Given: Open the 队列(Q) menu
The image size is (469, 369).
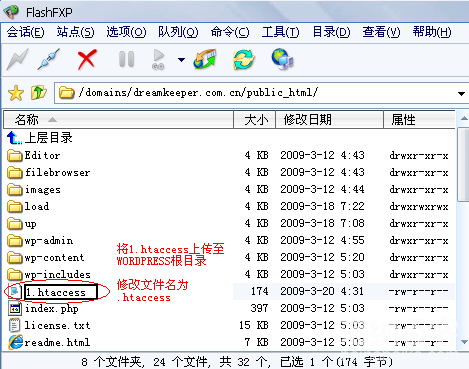Looking at the screenshot, I should pyautogui.click(x=178, y=32).
